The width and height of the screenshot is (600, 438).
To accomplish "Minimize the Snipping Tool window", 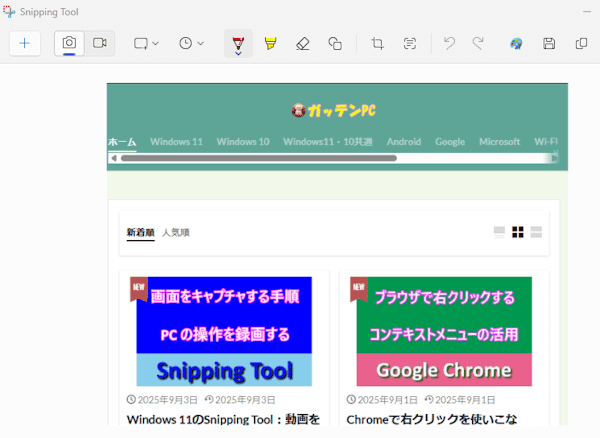I will pyautogui.click(x=587, y=11).
